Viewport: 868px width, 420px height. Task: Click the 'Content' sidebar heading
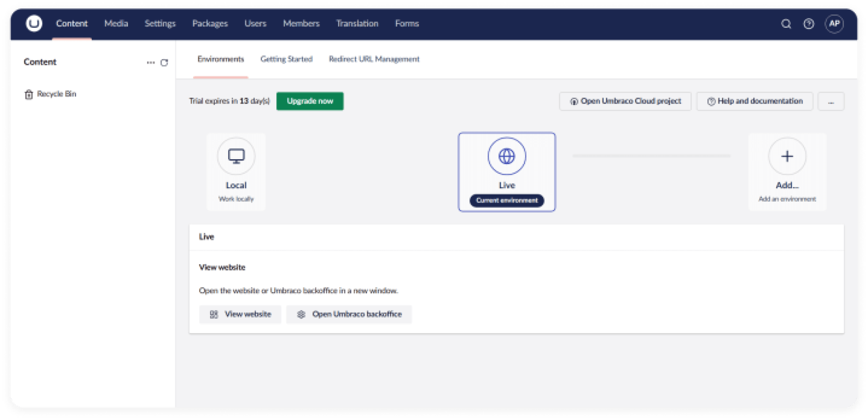point(40,62)
